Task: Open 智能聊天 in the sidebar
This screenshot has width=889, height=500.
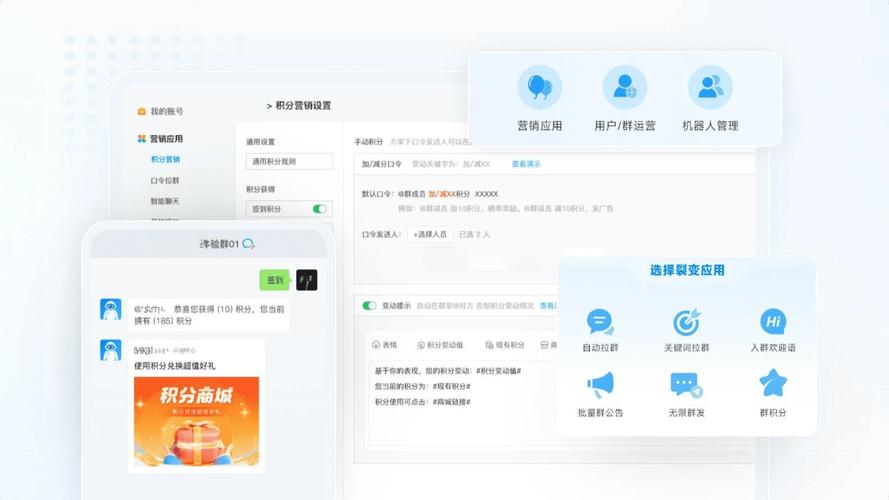Action: tap(165, 201)
